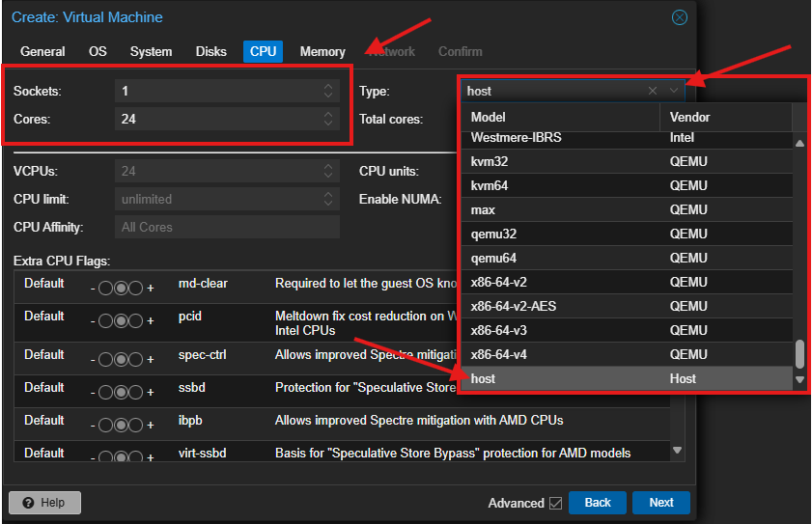Toggle the Advanced checkbox

556,504
